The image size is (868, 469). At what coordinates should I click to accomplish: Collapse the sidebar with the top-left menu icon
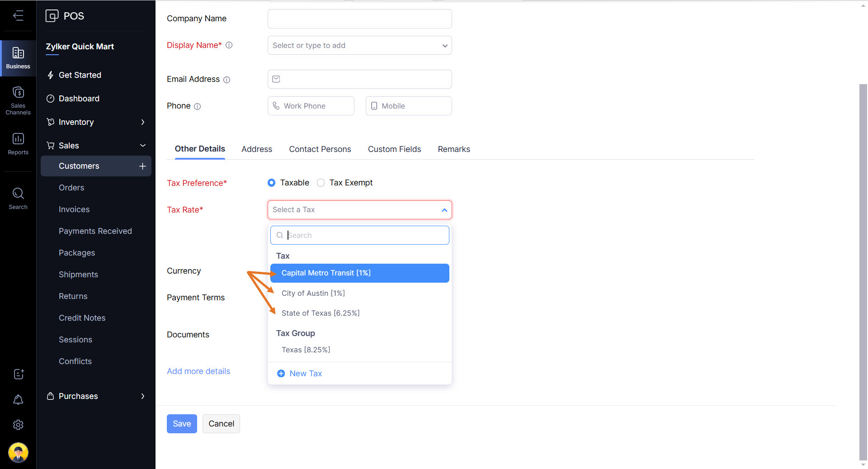(18, 16)
